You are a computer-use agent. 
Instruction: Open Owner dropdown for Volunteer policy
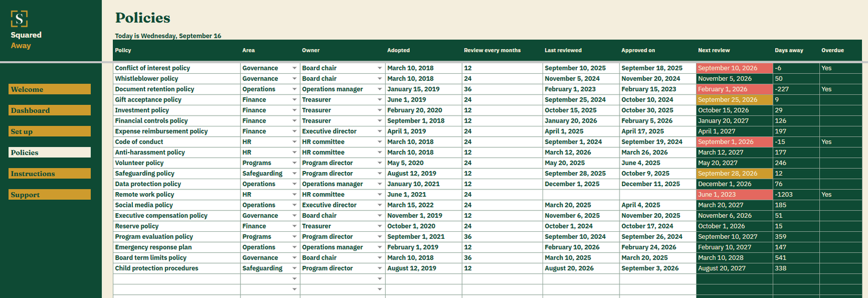pyautogui.click(x=380, y=163)
